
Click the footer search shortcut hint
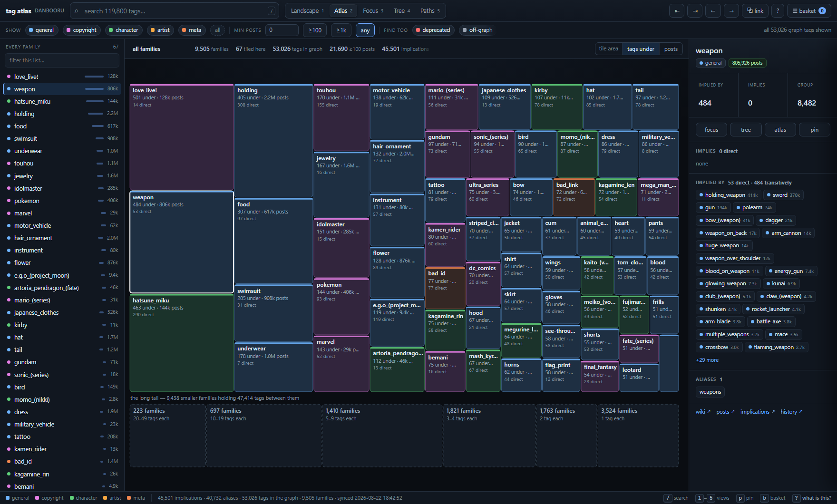pyautogui.click(x=677, y=498)
